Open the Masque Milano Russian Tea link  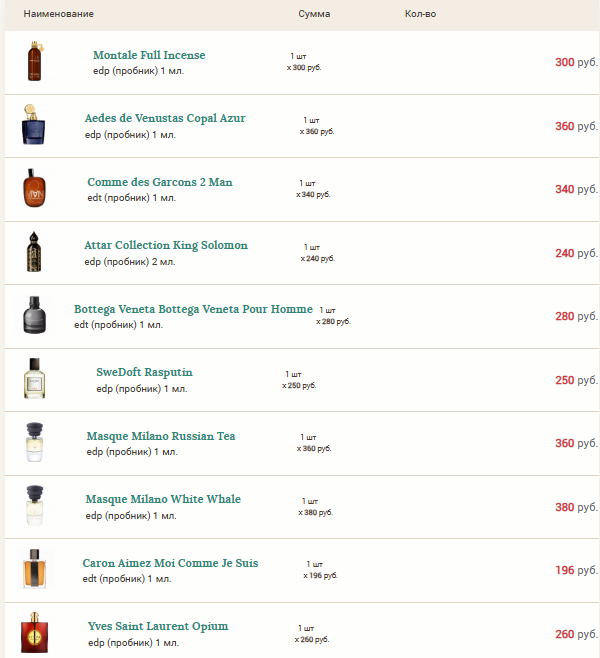(161, 436)
